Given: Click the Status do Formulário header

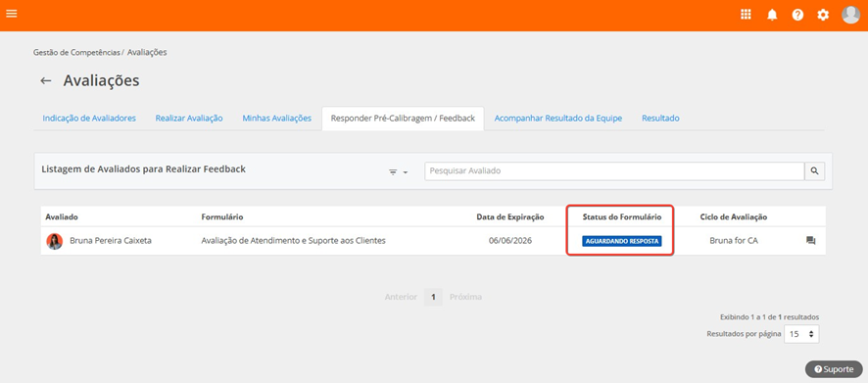Looking at the screenshot, I should point(622,216).
